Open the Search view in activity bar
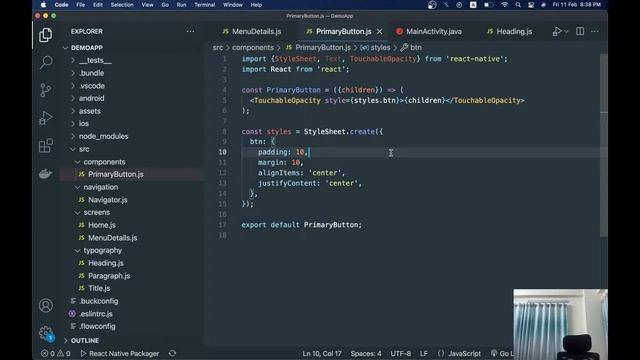Image resolution: width=640 pixels, height=360 pixels. pyautogui.click(x=46, y=62)
